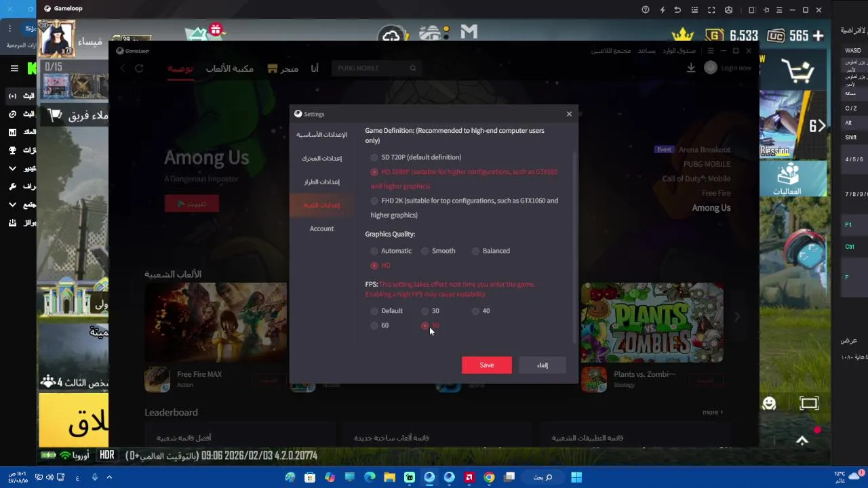
Task: Open the key mapping list icon
Action: pos(694,9)
